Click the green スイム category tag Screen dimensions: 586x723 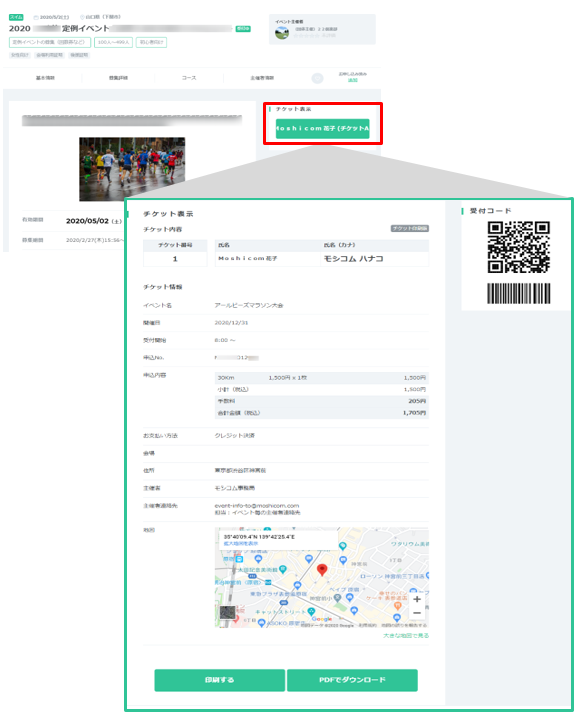pos(16,17)
